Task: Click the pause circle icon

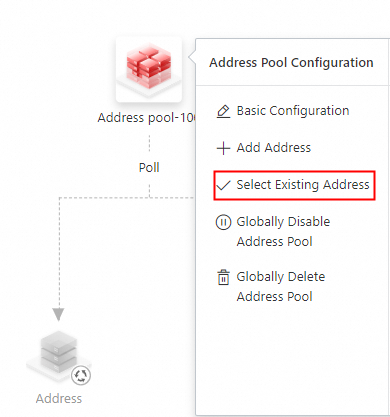Action: [x=223, y=222]
